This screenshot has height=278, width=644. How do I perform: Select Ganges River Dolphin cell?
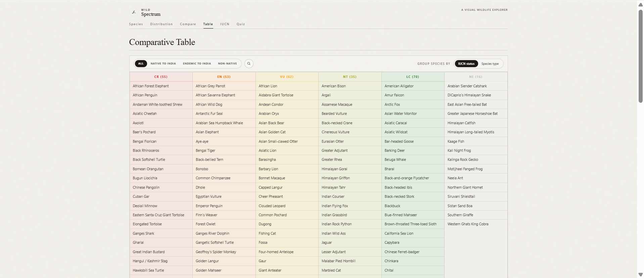[x=224, y=233]
